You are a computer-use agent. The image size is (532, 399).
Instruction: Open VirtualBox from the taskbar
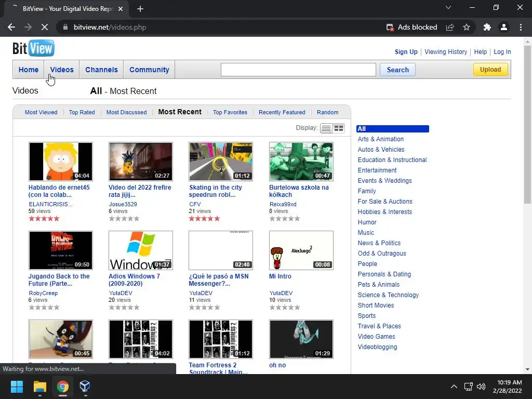pyautogui.click(x=85, y=387)
